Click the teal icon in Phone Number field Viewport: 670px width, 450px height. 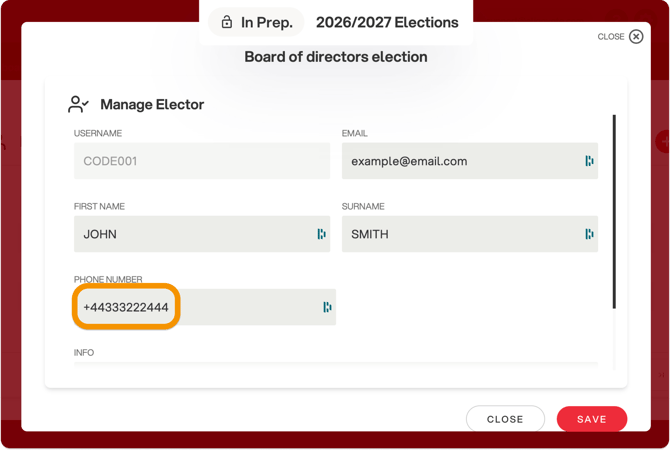pos(327,307)
